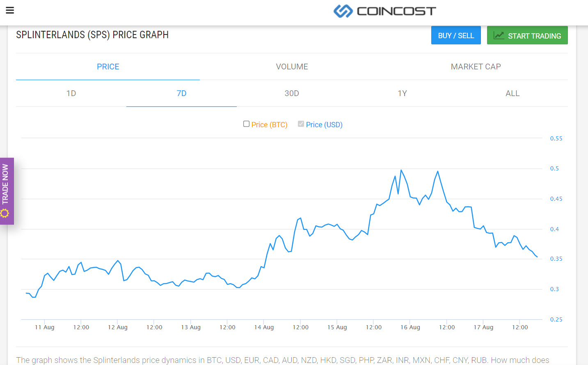The height and width of the screenshot is (365, 588).
Task: Click the Price (USD) legend label
Action: point(324,125)
